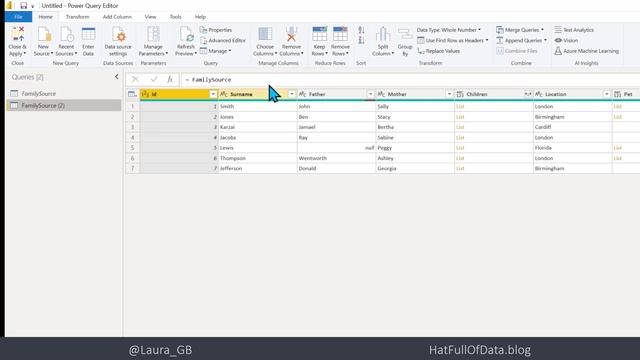
Task: Open the Data Type Whole Number dropdown
Action: point(449,30)
